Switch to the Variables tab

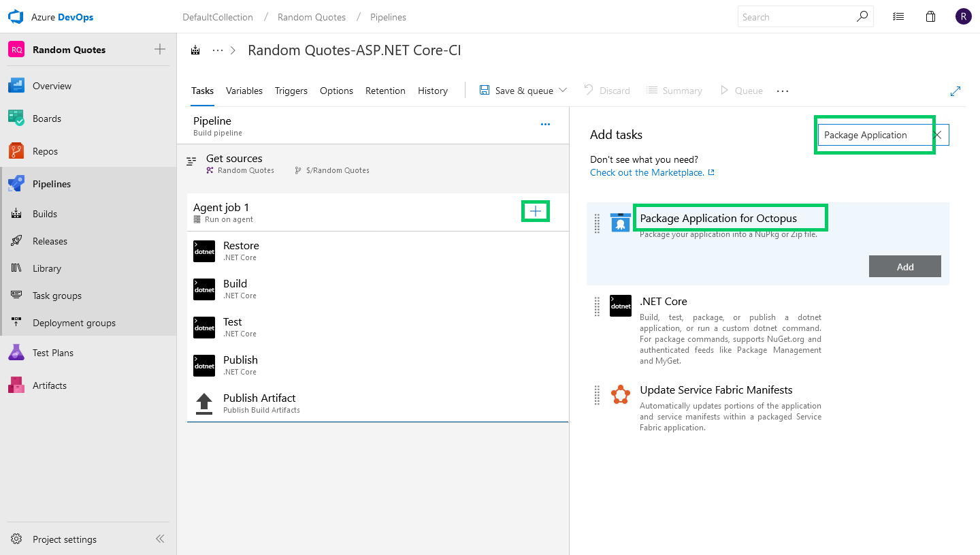click(x=244, y=91)
